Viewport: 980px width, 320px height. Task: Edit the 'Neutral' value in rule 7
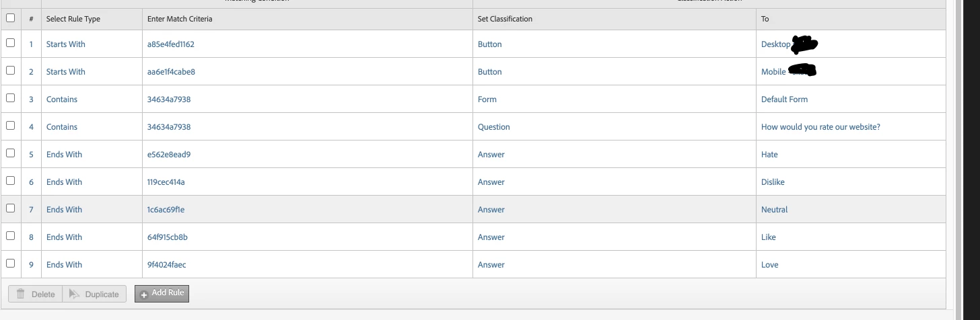pyautogui.click(x=774, y=210)
